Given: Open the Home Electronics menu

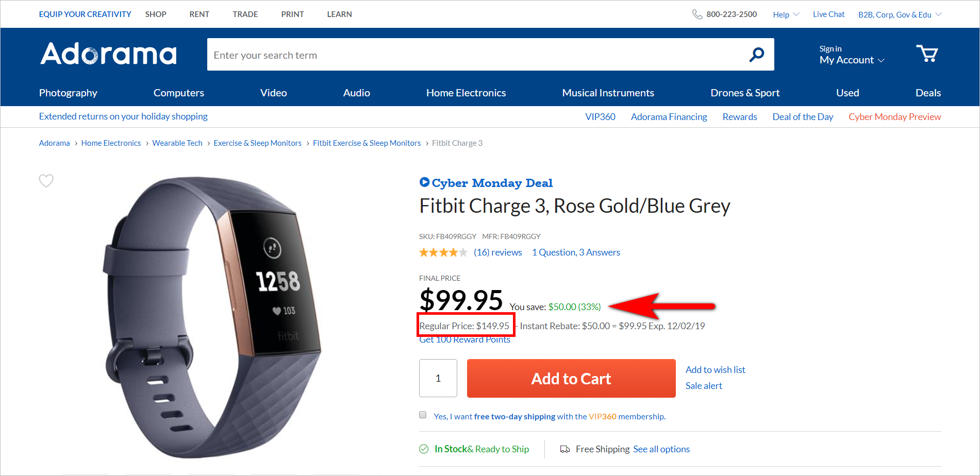Looking at the screenshot, I should (466, 93).
